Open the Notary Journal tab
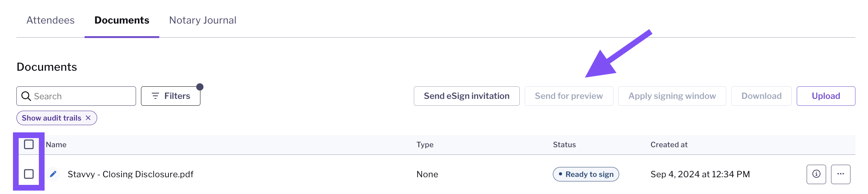Viewport: 868px width, 194px height. [203, 20]
